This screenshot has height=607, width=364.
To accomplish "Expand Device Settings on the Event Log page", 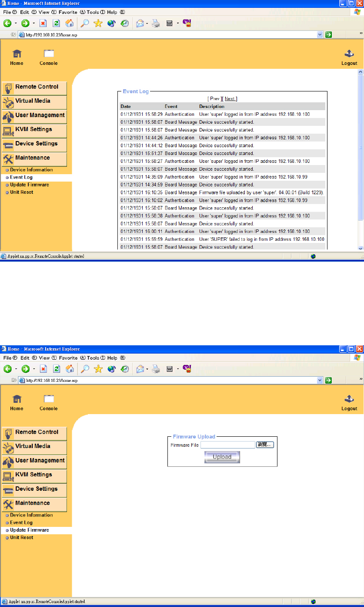I will pyautogui.click(x=34, y=145).
